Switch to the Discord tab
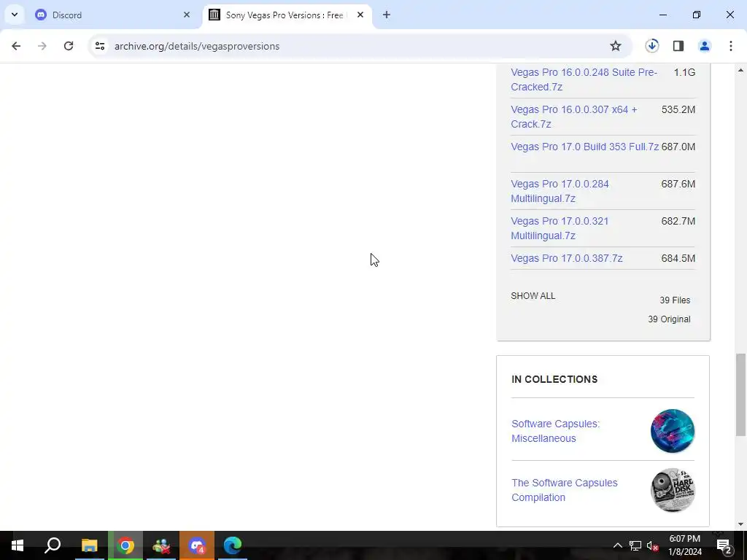Viewport: 747px width, 560px height. tap(112, 15)
